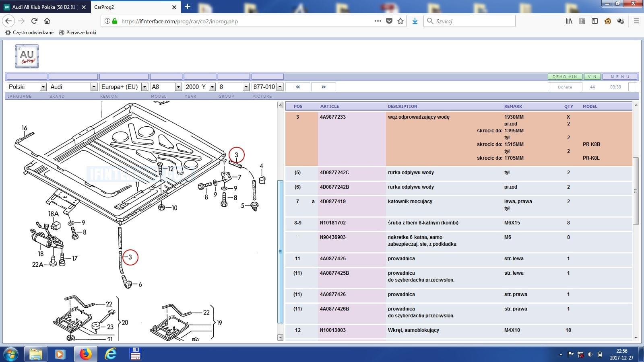Image resolution: width=644 pixels, height=362 pixels.
Task: Click the volume speaker tray icon
Action: point(590,354)
